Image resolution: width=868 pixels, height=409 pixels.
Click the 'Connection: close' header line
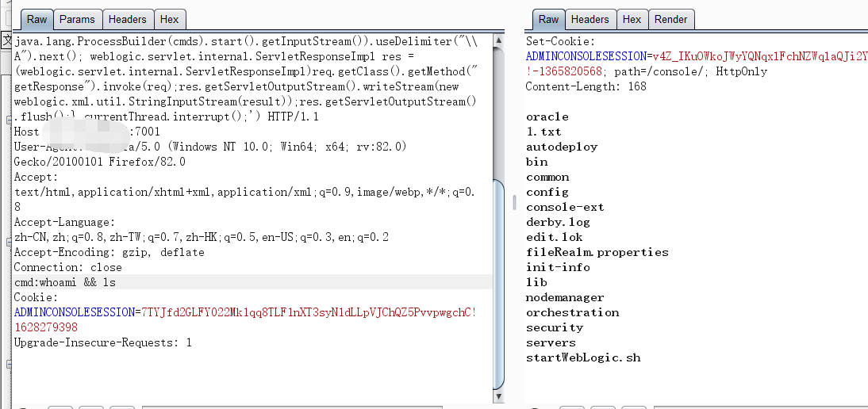coord(67,267)
